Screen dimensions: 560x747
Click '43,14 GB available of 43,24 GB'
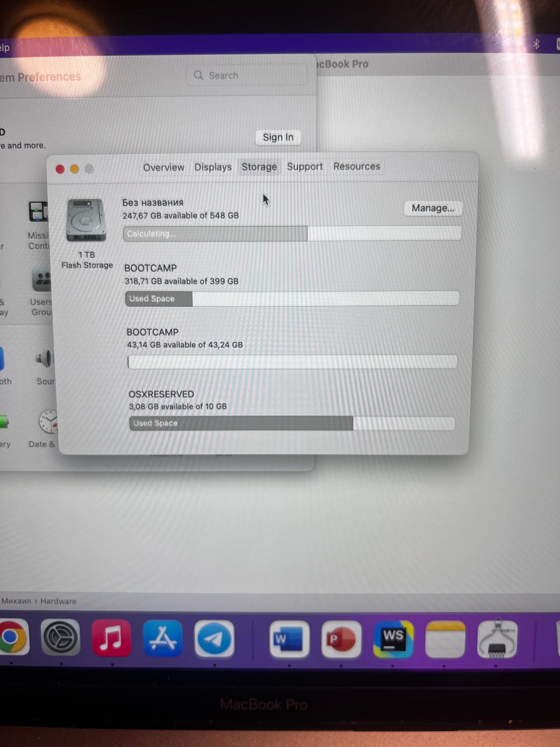(185, 345)
